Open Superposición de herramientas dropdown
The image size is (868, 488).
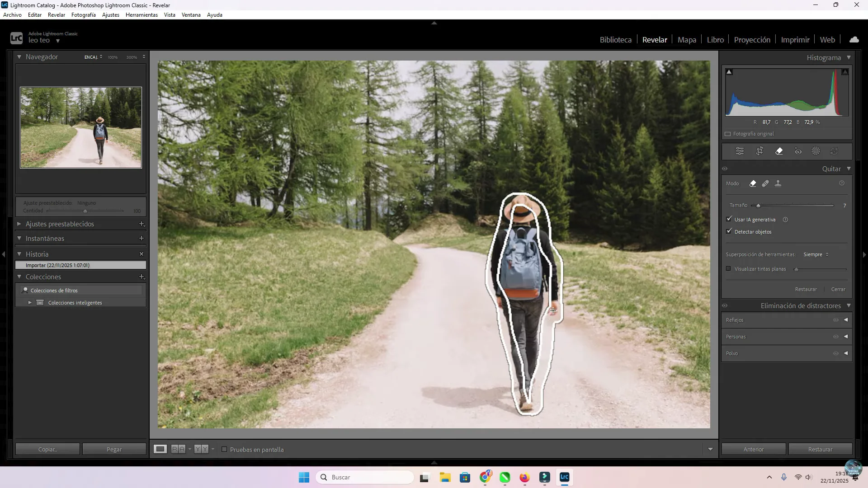(816, 255)
